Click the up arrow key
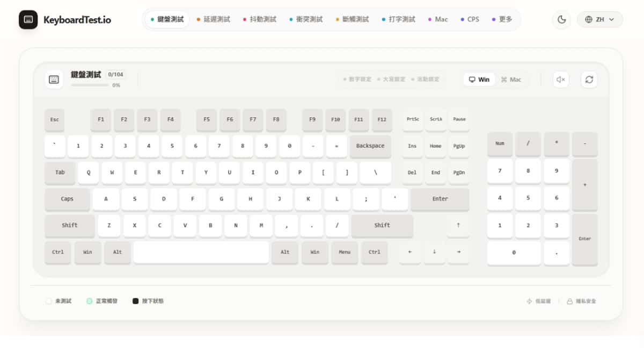644x352 pixels. point(458,226)
